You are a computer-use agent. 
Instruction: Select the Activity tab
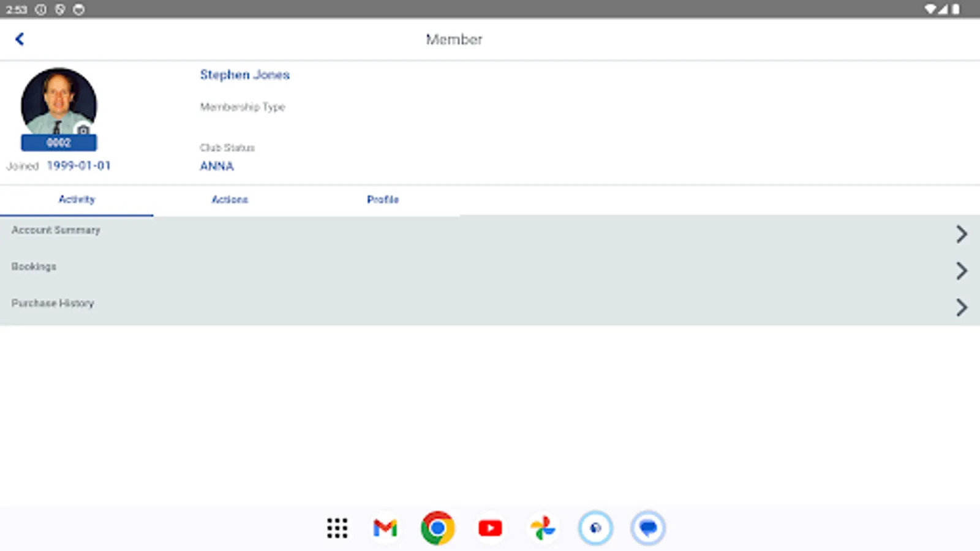pos(77,200)
